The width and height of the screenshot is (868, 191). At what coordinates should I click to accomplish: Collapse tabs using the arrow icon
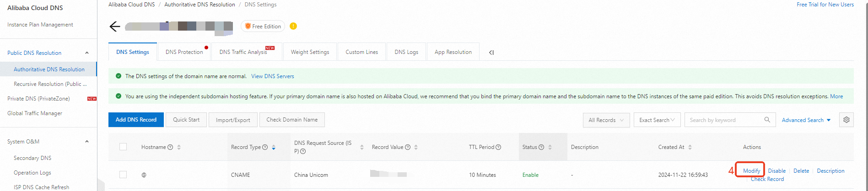pos(491,53)
